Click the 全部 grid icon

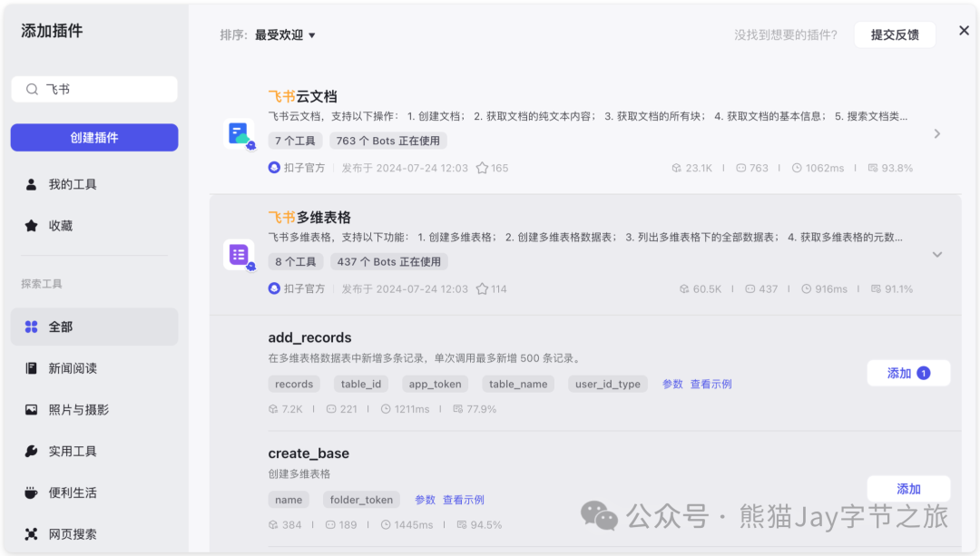point(31,327)
